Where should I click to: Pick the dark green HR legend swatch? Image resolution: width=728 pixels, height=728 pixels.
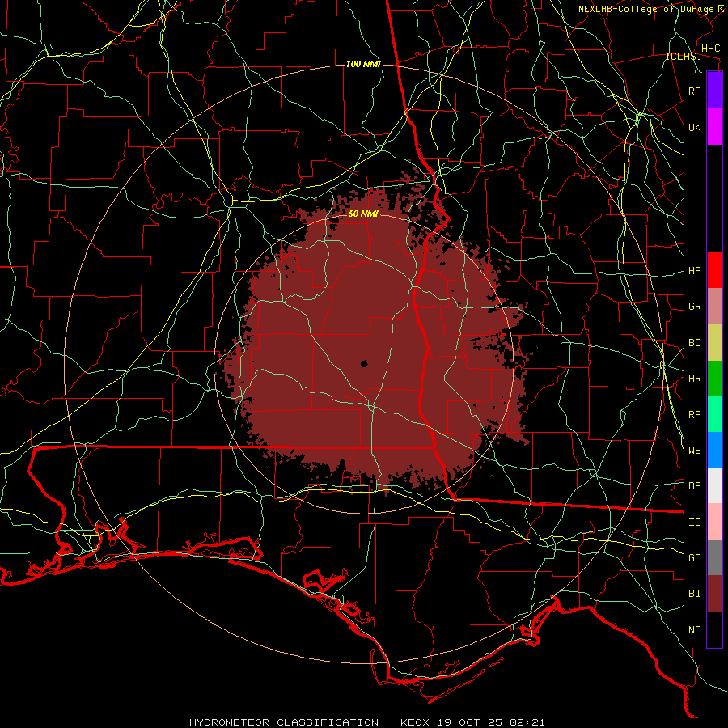pos(714,379)
